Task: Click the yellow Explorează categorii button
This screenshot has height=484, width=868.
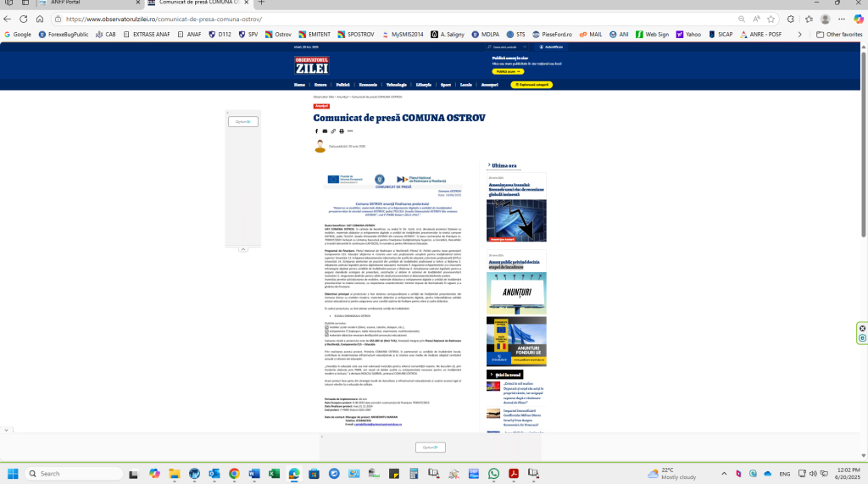Action: click(531, 85)
